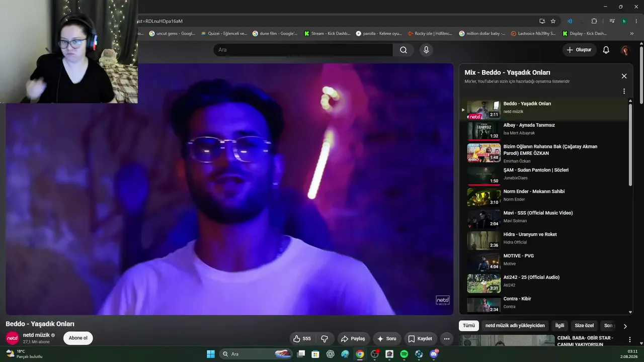This screenshot has width=644, height=362.
Task: Open the 'Lastvoice Nb39hy' bookmark
Action: tap(533, 34)
